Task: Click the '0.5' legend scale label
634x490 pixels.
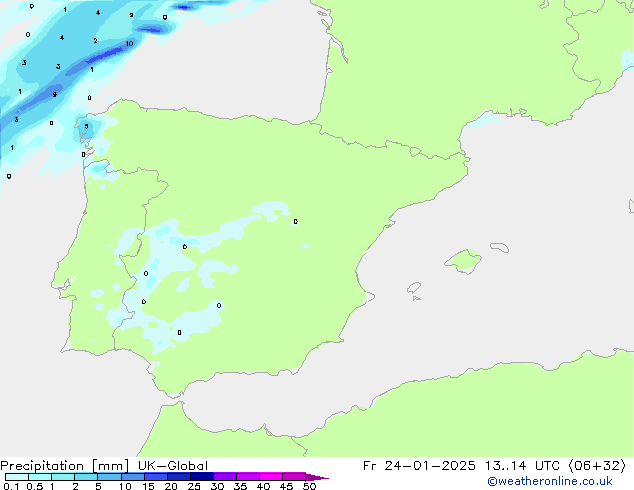Action: pyautogui.click(x=35, y=486)
